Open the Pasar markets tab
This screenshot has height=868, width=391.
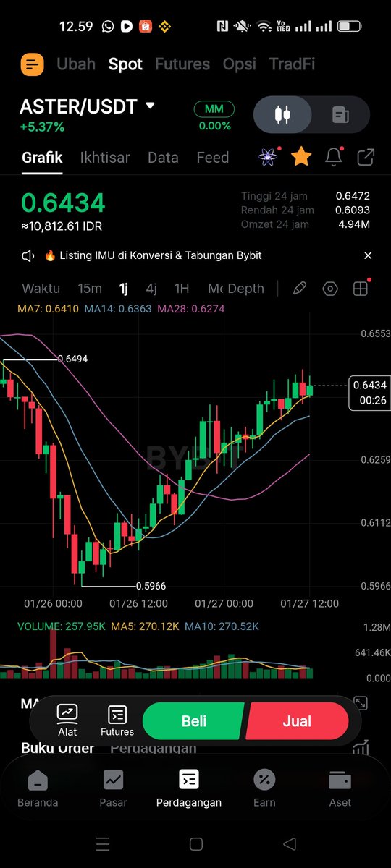click(113, 788)
